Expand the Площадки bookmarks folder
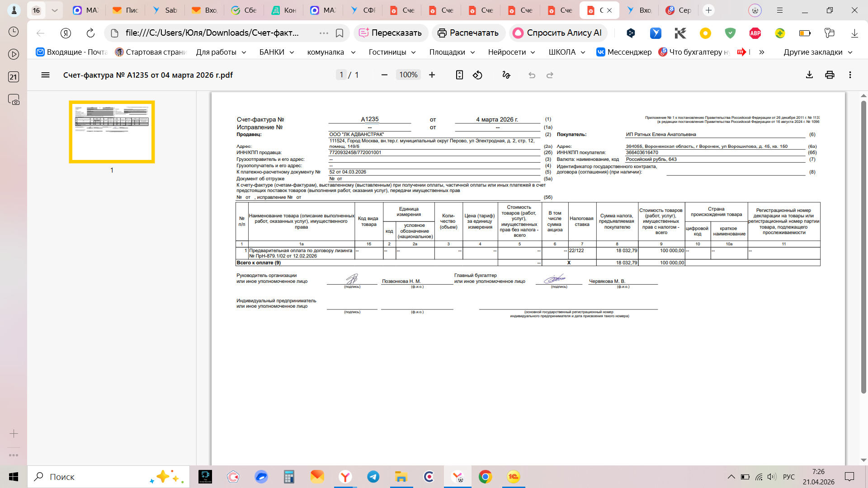The image size is (868, 488). (452, 52)
